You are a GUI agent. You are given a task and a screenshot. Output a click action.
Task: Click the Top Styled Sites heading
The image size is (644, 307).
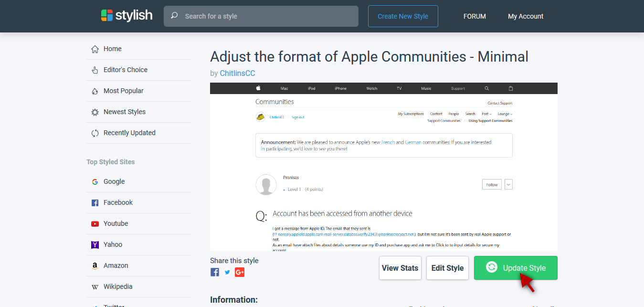pos(111,162)
